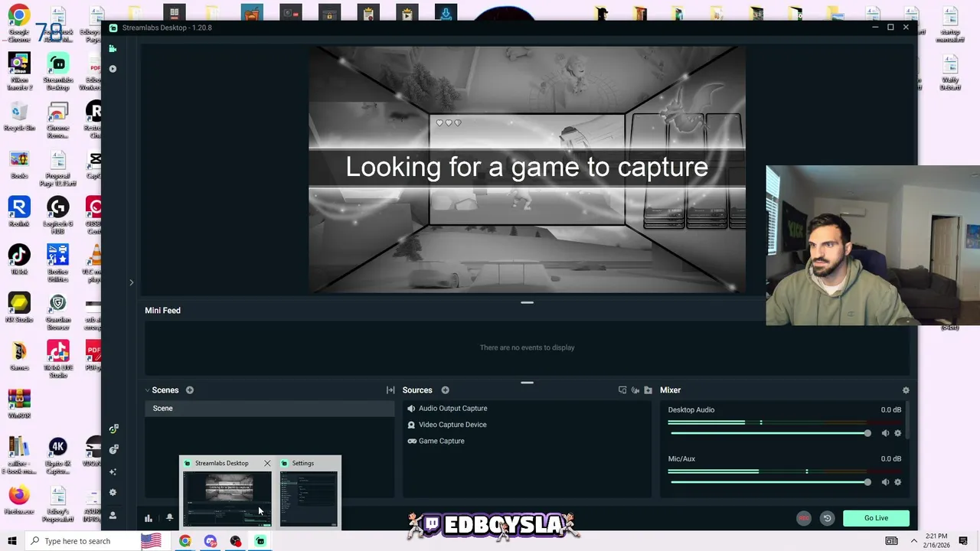Open Recycle Bin on desktop

19,117
